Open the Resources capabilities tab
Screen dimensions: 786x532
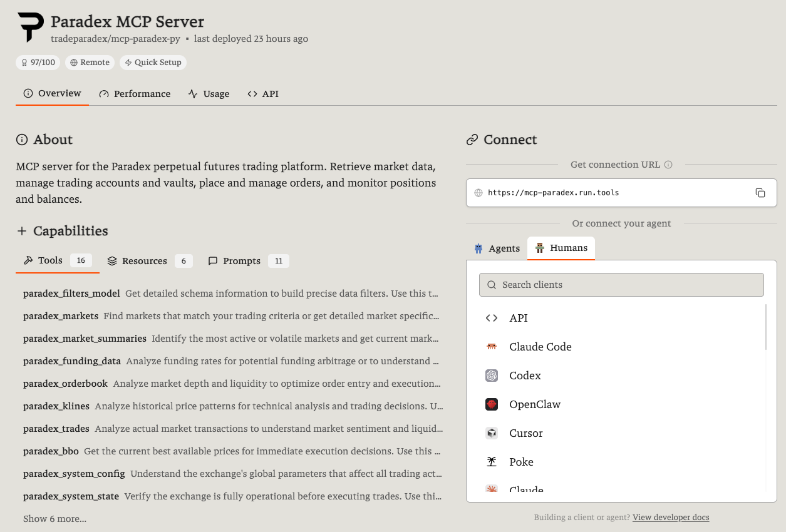point(144,260)
